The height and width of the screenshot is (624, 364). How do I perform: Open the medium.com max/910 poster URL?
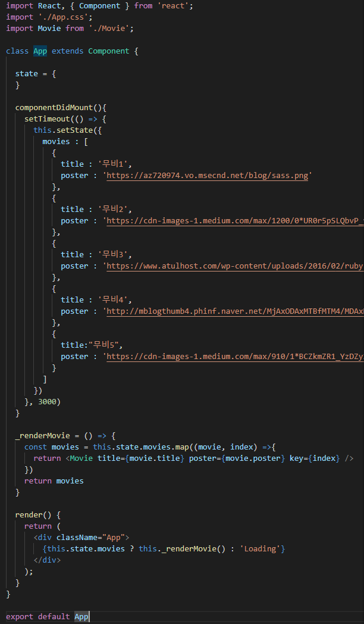(236, 356)
